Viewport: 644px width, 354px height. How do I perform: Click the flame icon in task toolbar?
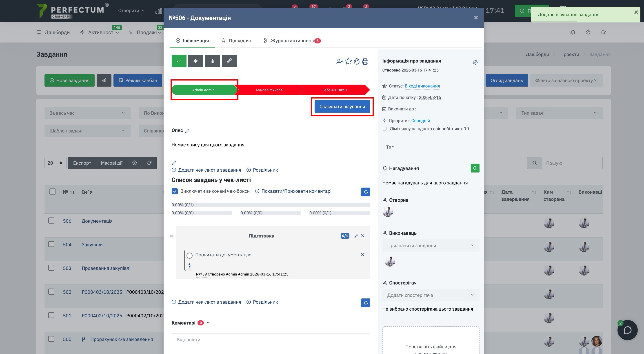[357, 62]
